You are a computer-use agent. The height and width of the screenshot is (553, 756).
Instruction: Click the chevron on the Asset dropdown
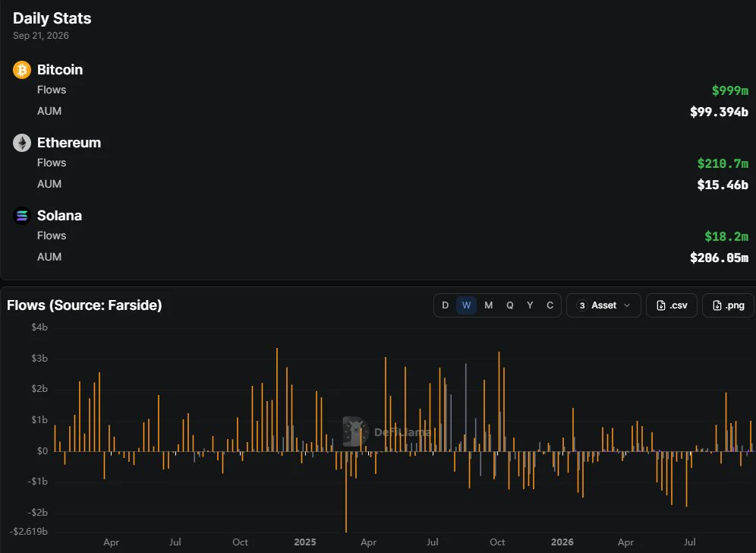tap(627, 305)
